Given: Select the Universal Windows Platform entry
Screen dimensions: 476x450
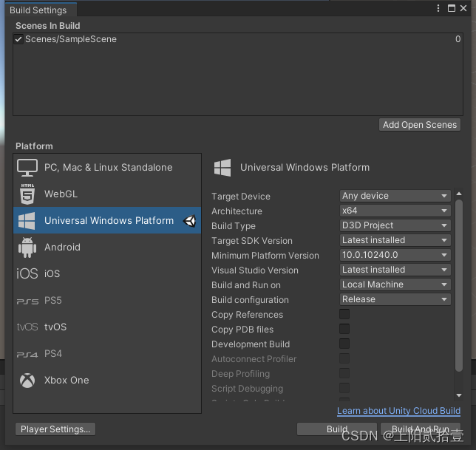Looking at the screenshot, I should 107,221.
